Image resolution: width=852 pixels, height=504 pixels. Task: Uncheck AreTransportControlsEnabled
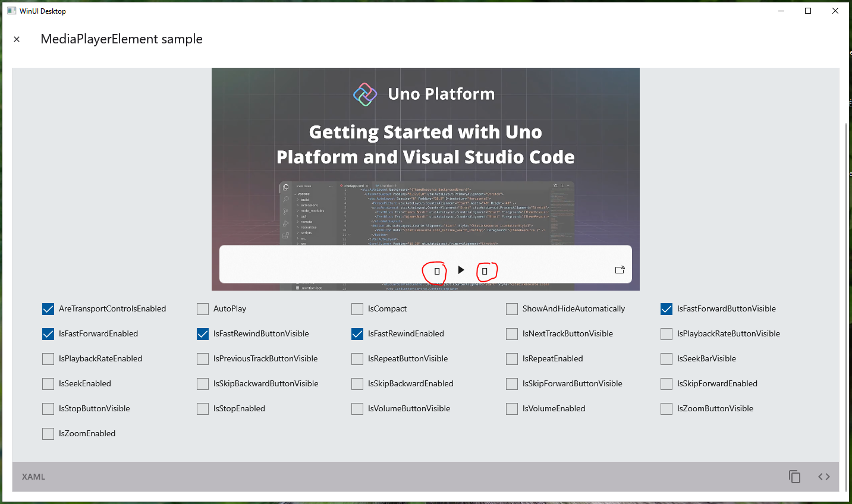click(x=48, y=309)
